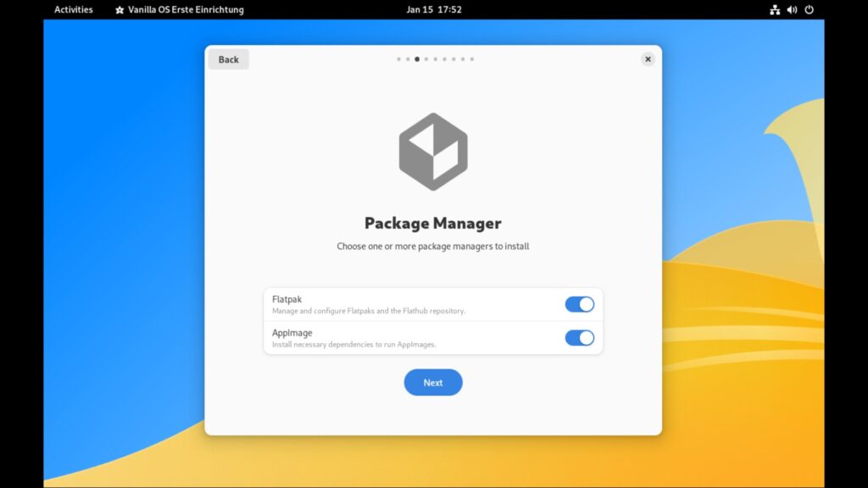868x488 pixels.
Task: Close the setup dialog with the X button
Action: 648,59
